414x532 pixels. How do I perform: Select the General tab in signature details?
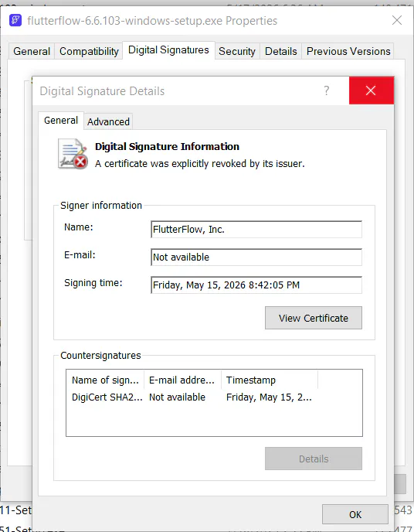click(x=61, y=121)
